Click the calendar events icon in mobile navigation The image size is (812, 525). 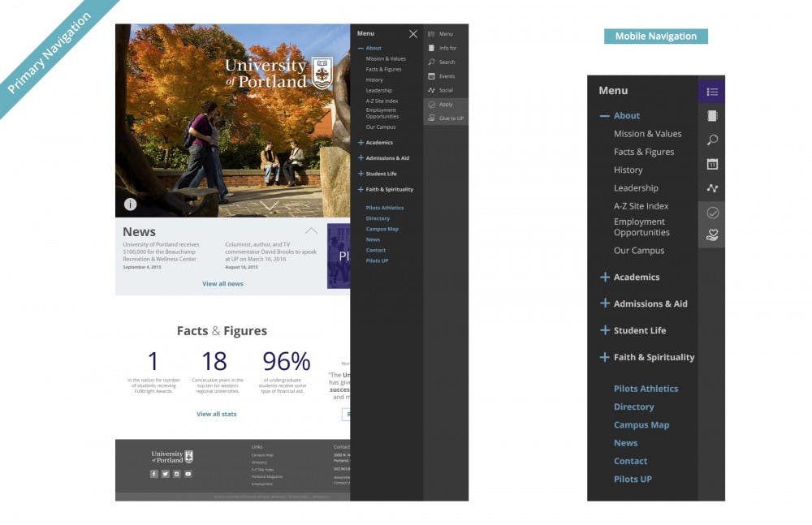click(712, 165)
